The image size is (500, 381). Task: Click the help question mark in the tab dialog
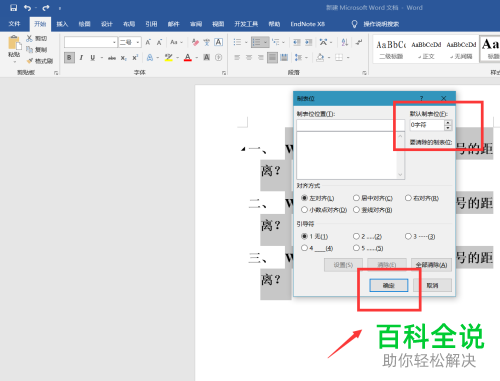(x=422, y=98)
